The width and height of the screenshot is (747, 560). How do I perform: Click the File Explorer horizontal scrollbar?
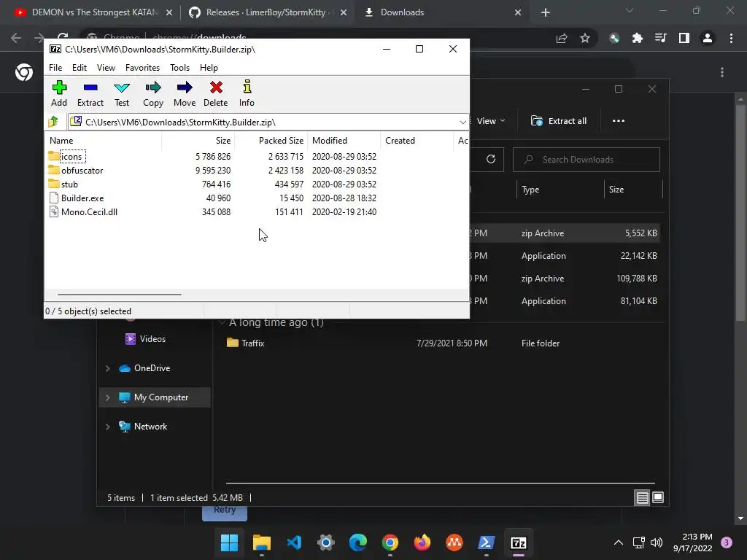pos(440,483)
